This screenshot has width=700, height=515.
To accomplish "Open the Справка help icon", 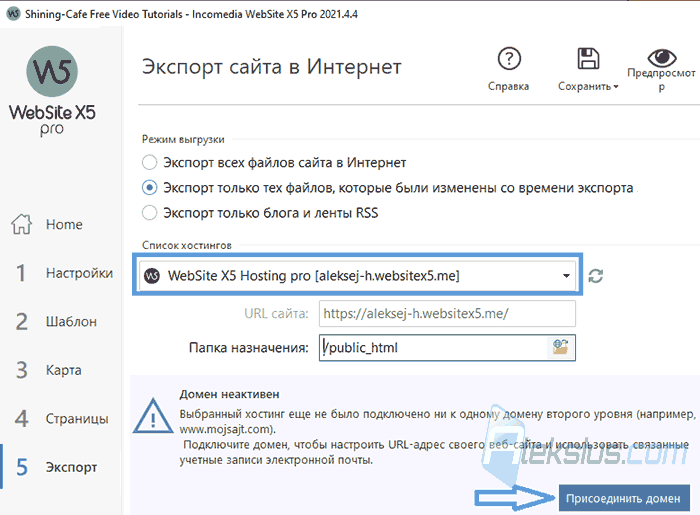I will 509,58.
